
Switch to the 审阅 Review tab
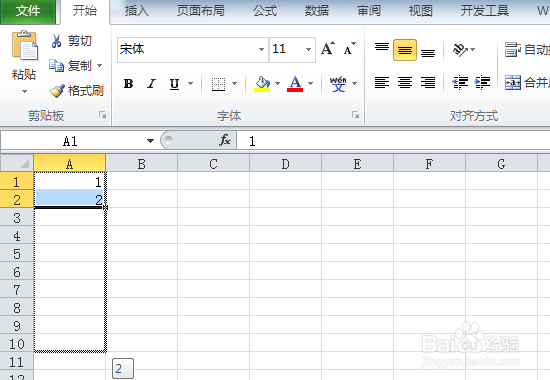(369, 11)
